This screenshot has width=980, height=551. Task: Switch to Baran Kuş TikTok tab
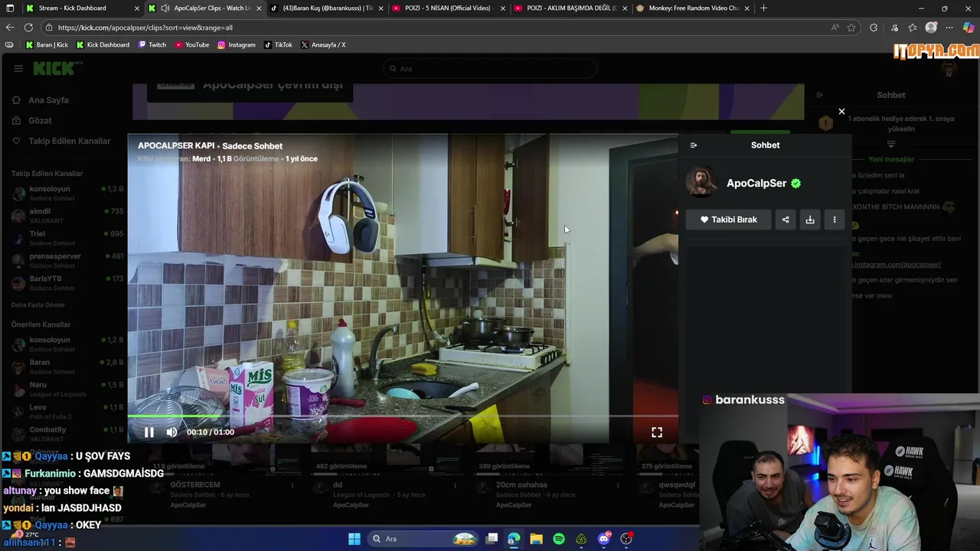[x=328, y=8]
